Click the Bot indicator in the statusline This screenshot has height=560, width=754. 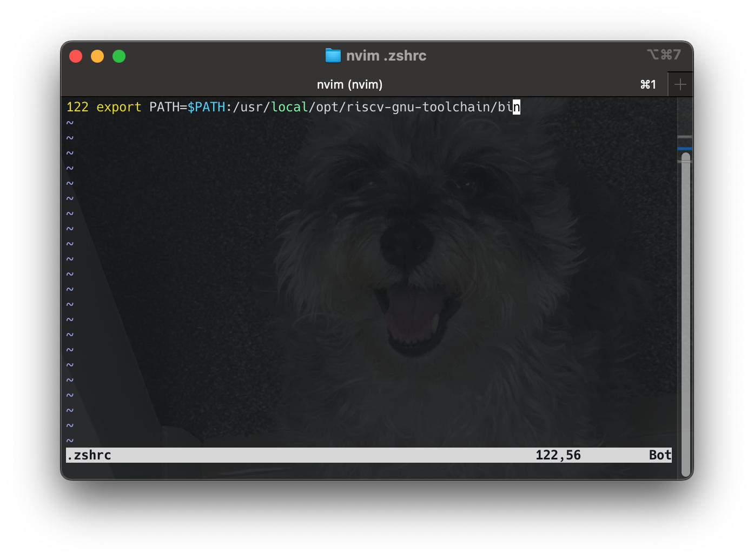[659, 455]
